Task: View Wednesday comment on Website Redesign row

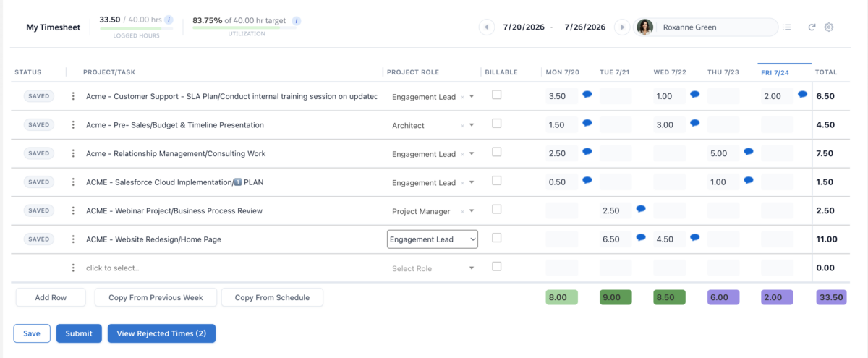Action: (x=694, y=237)
